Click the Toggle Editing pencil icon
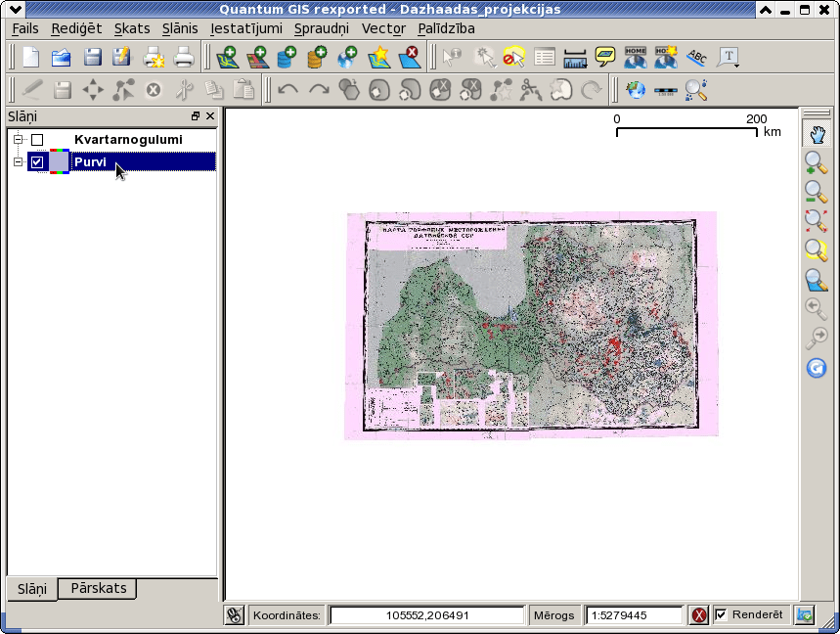The image size is (840, 634). [x=31, y=89]
